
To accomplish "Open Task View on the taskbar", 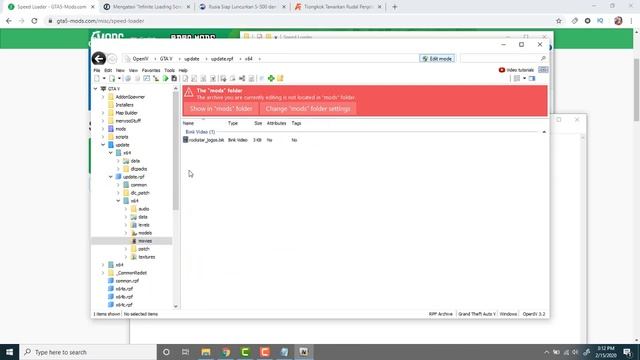I will point(185,352).
